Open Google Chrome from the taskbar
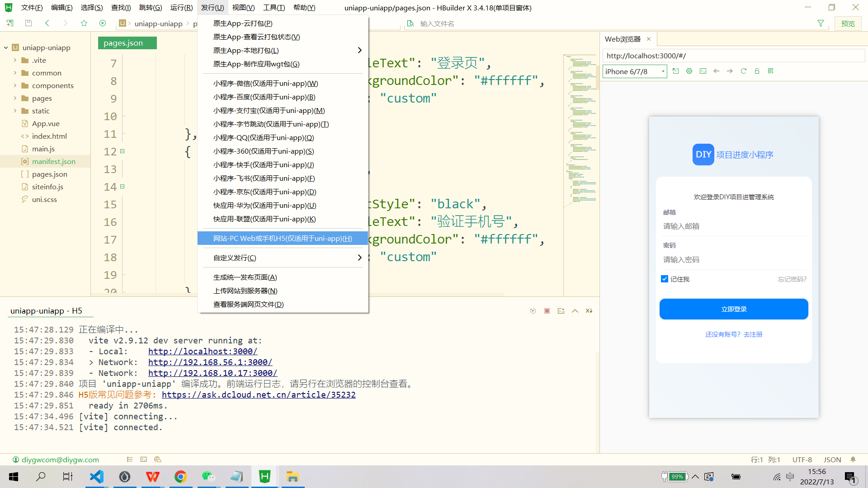The image size is (868, 488). [181, 477]
